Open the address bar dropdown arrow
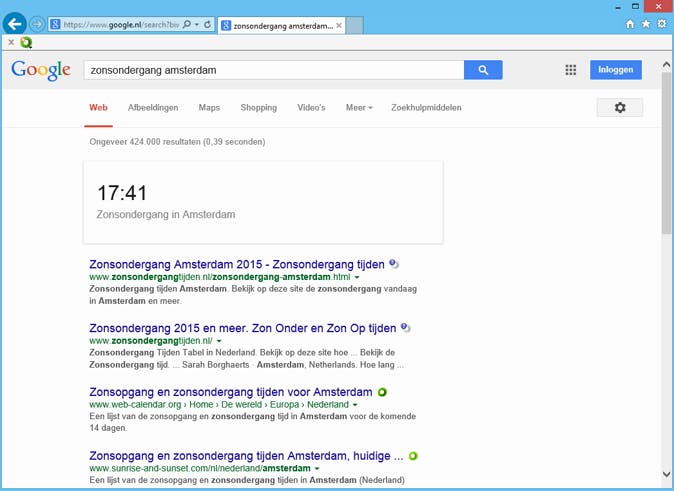This screenshot has height=491, width=674. tap(197, 25)
